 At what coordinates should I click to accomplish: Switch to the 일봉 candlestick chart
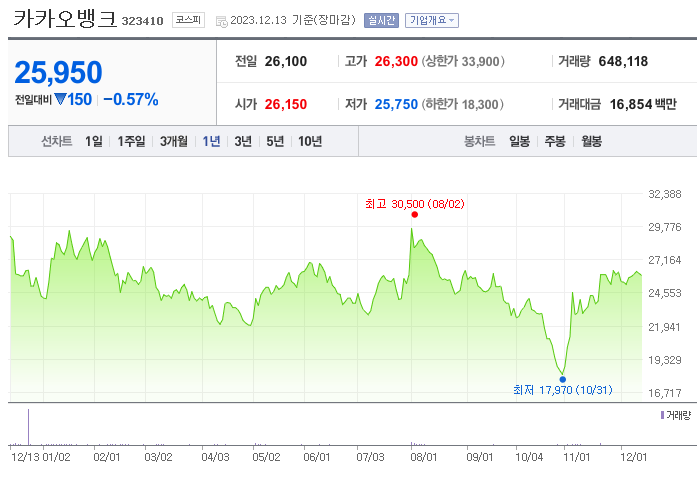[519, 141]
